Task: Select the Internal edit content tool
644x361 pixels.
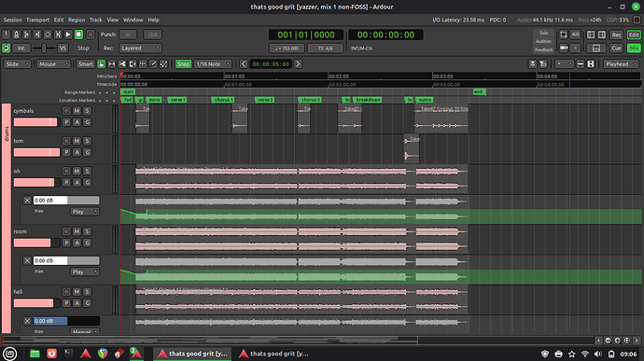Action: [x=163, y=64]
